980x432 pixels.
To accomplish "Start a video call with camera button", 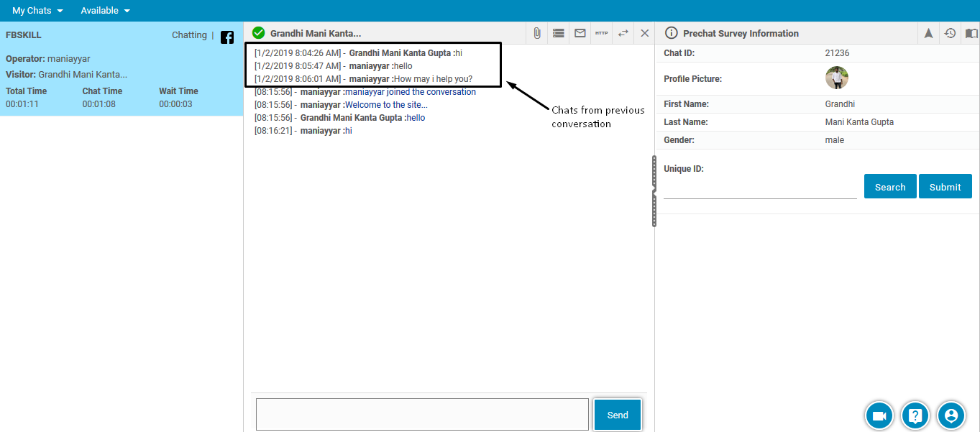I will (x=879, y=415).
